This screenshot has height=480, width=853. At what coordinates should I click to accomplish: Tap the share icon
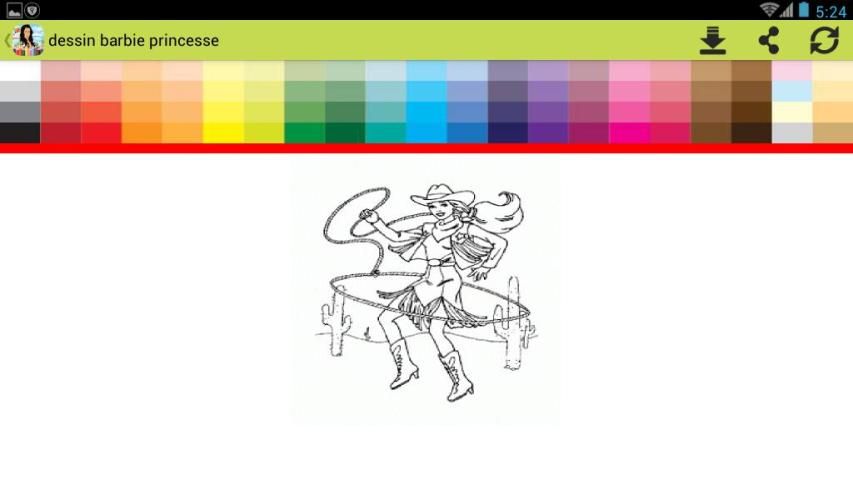[768, 41]
